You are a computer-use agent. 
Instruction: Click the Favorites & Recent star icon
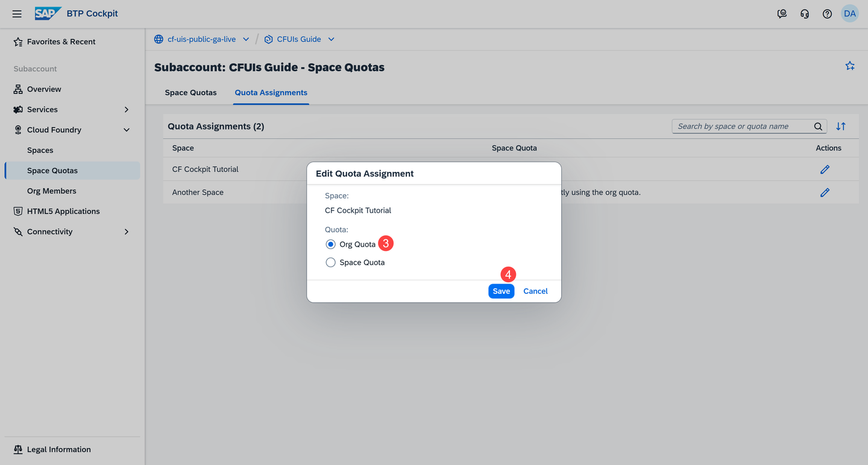tap(18, 42)
